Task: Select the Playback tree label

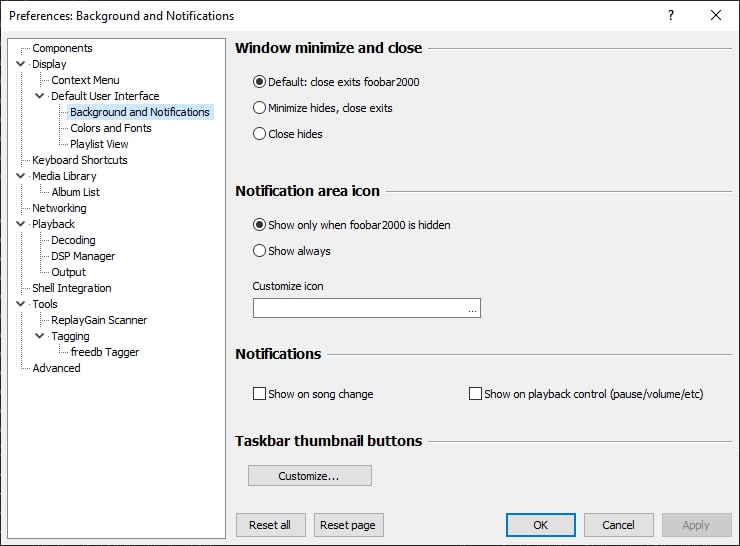Action: (53, 224)
